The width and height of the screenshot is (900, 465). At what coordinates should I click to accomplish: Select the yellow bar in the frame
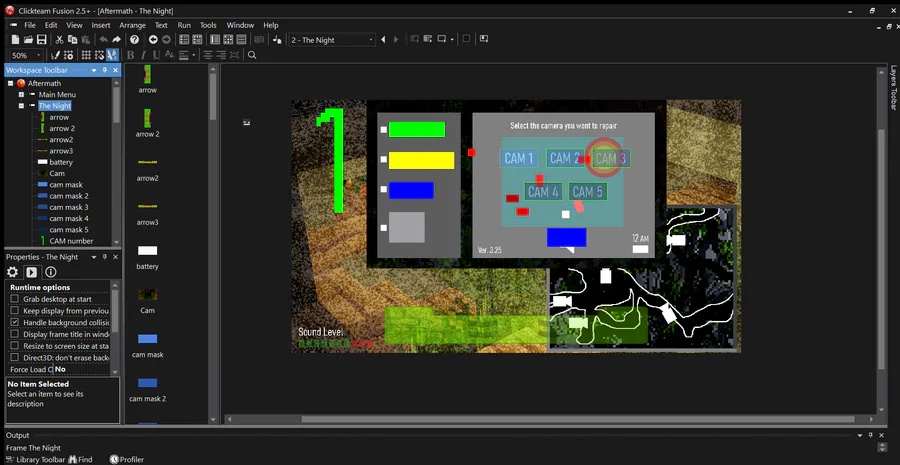pyautogui.click(x=421, y=160)
